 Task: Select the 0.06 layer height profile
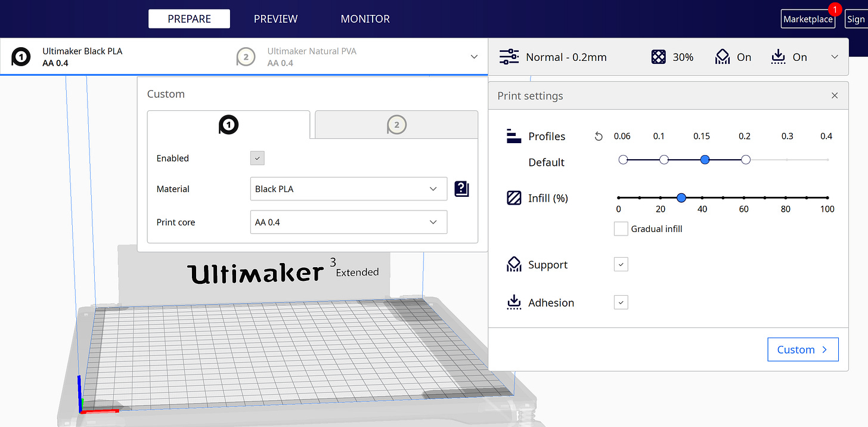point(623,160)
